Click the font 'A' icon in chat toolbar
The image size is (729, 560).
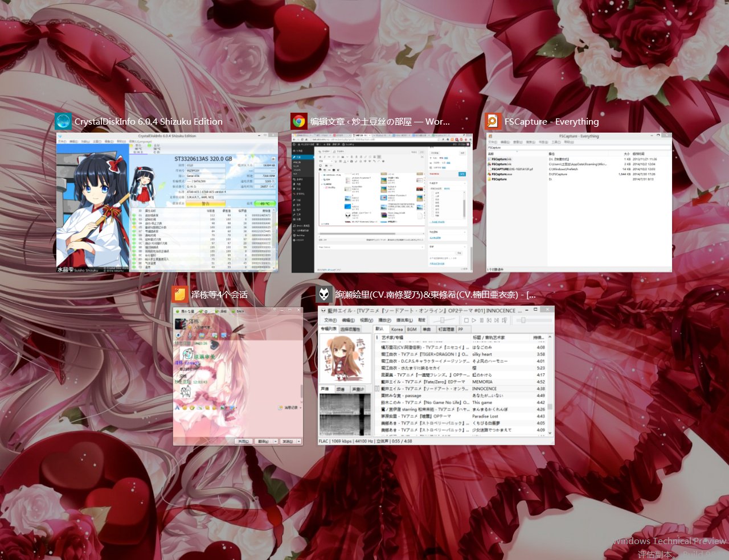pyautogui.click(x=178, y=407)
